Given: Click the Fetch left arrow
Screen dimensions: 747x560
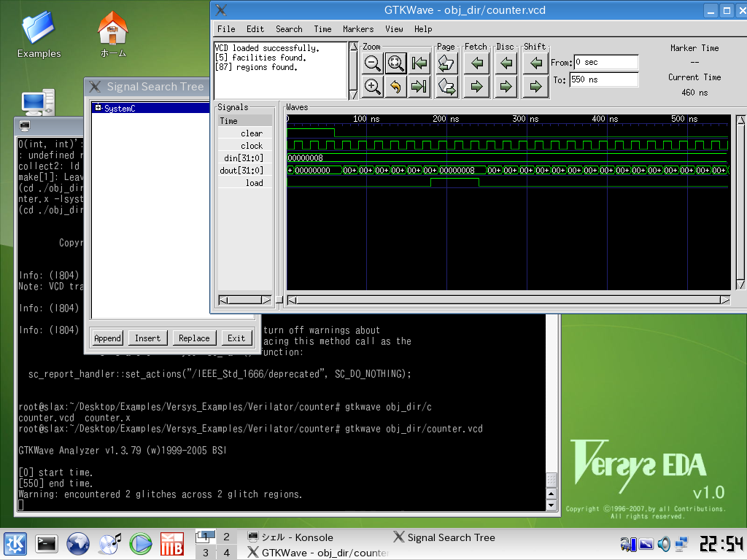Looking at the screenshot, I should [477, 63].
